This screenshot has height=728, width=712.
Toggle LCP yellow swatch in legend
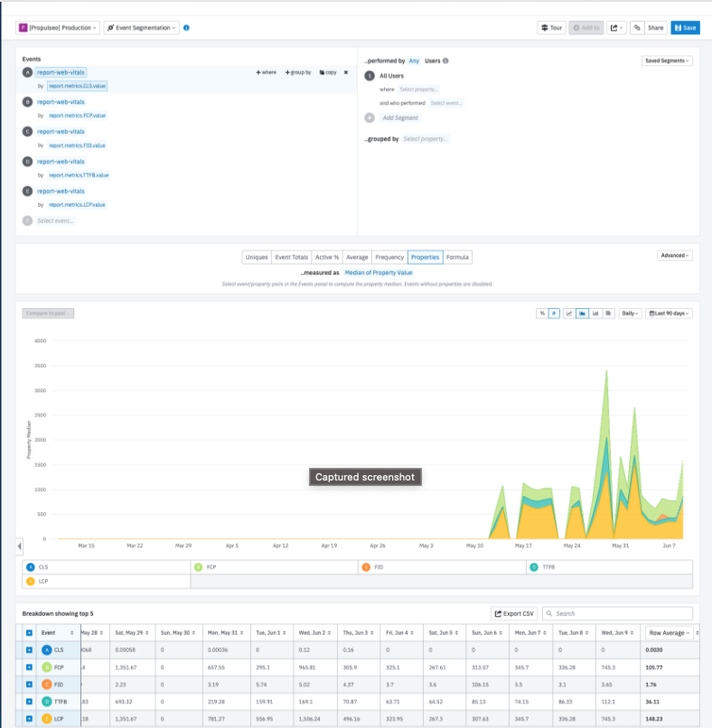[x=31, y=582]
